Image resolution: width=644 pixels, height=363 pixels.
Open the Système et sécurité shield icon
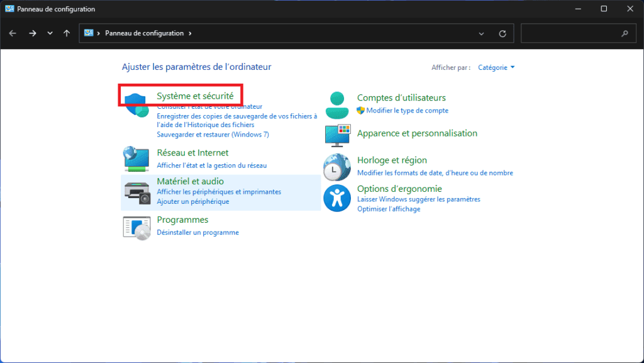click(x=136, y=105)
